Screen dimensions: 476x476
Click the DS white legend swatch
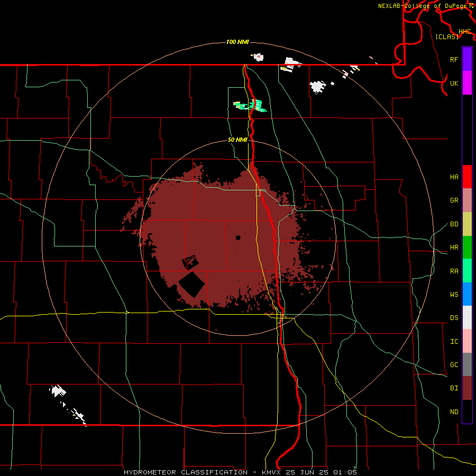[x=467, y=317]
